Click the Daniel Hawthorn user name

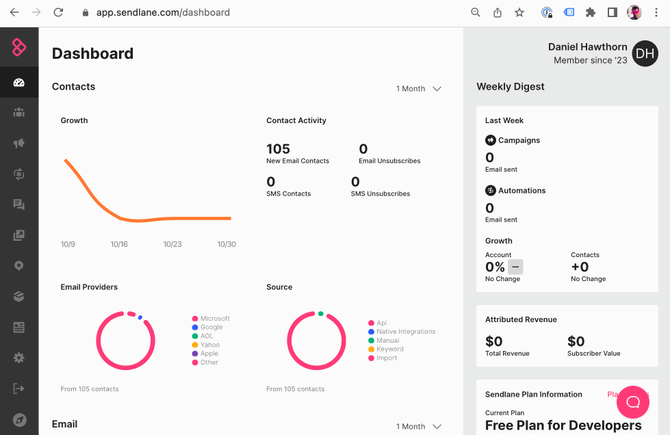[588, 47]
